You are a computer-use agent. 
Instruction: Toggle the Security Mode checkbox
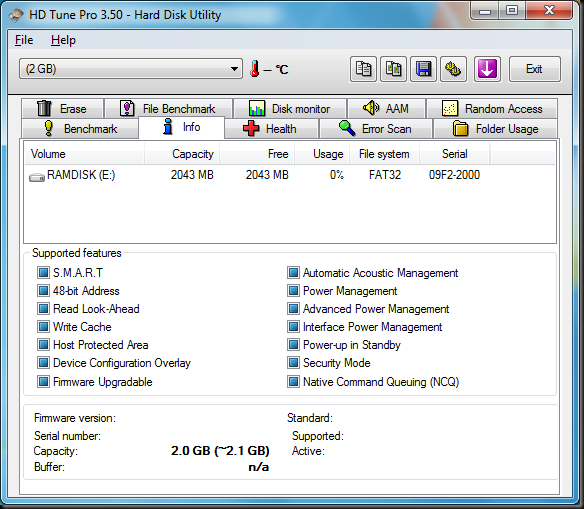point(293,362)
